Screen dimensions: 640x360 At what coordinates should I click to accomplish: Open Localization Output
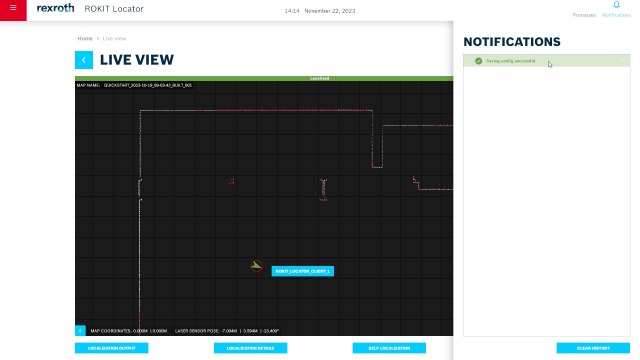click(x=111, y=348)
